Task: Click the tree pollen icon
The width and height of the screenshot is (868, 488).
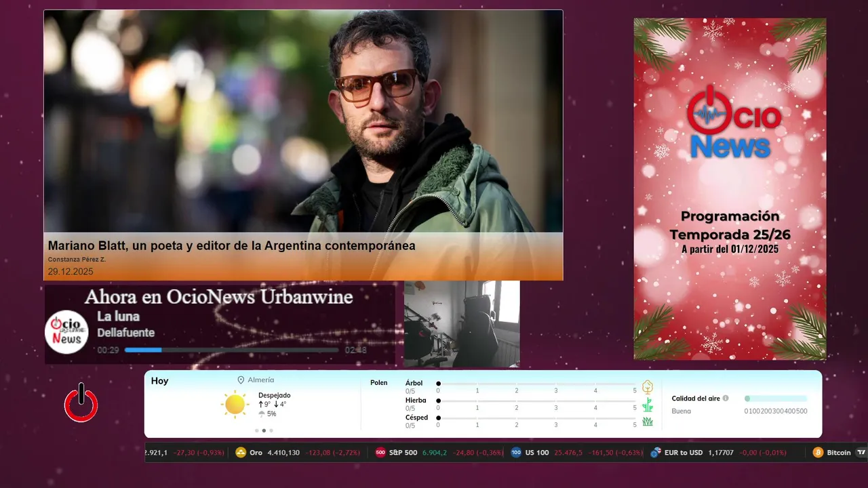Action: coord(648,387)
